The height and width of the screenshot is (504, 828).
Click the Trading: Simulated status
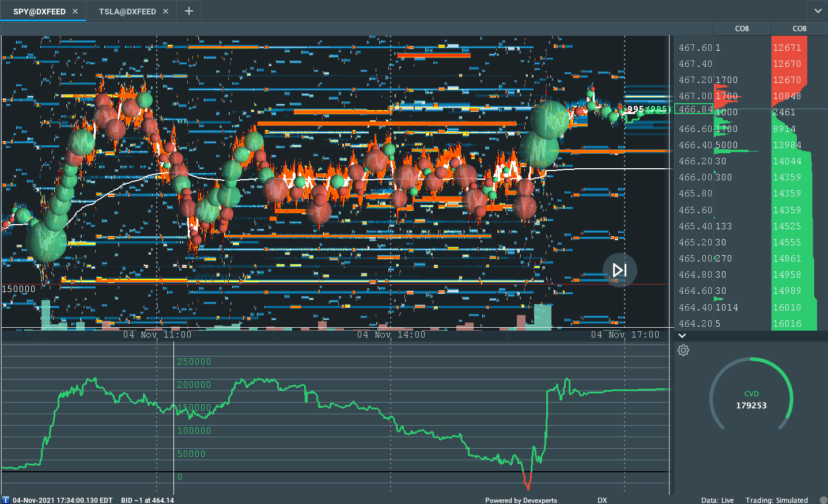click(x=777, y=501)
